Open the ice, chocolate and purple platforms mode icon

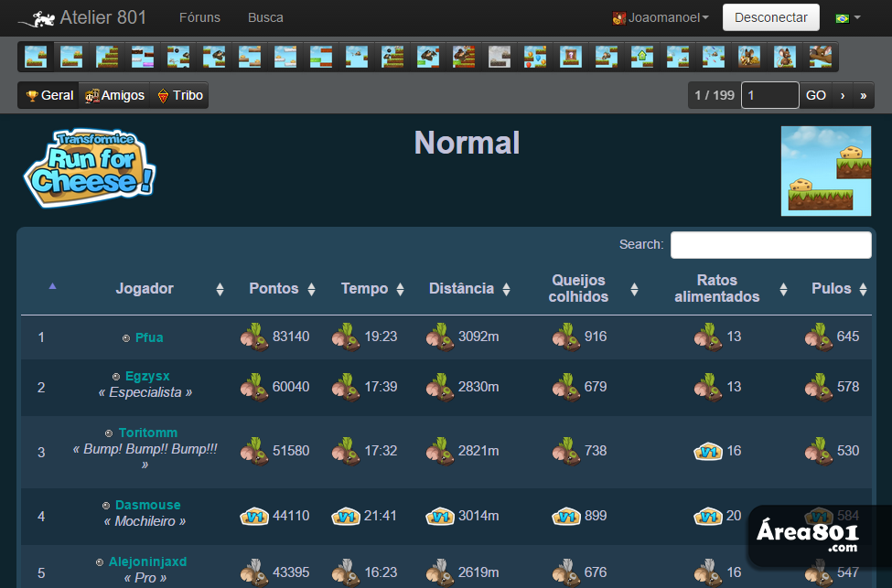point(143,57)
